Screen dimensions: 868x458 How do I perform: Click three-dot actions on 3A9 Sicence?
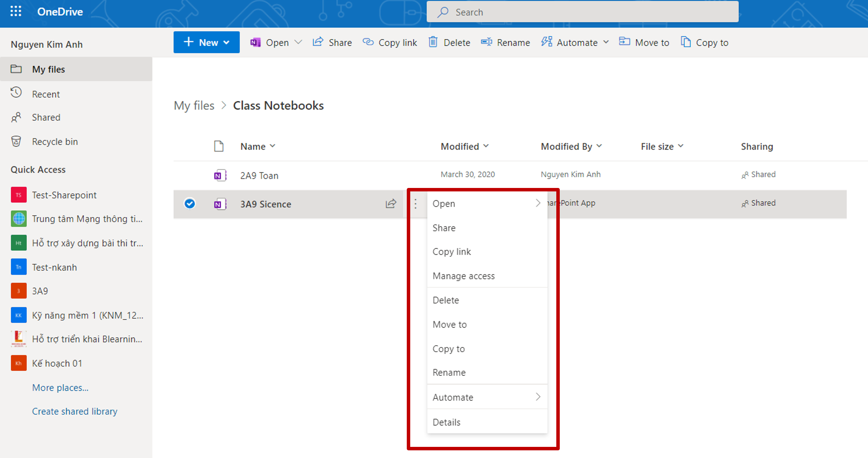click(416, 204)
